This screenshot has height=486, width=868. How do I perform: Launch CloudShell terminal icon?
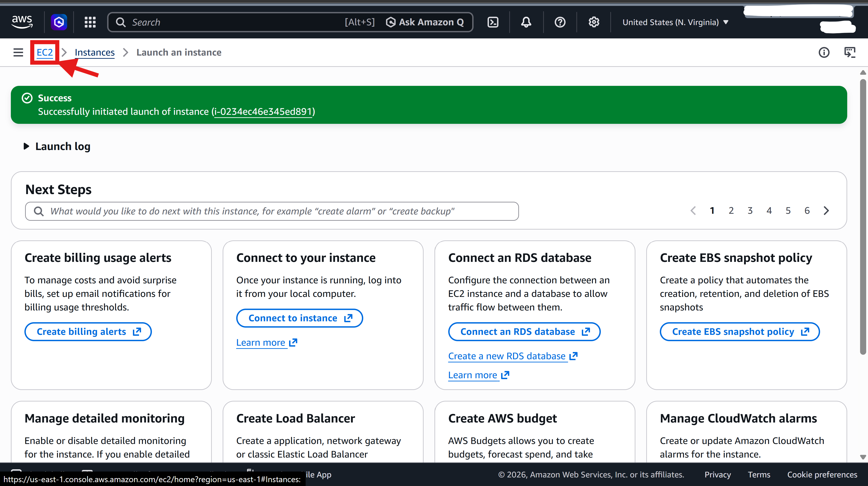click(493, 22)
